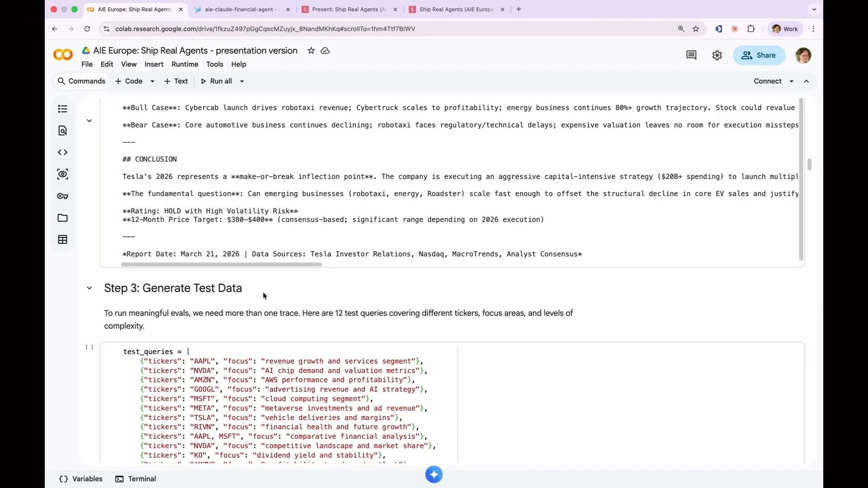Click the notebook page scrollbar thumb
Image resolution: width=868 pixels, height=488 pixels.
coord(810,164)
